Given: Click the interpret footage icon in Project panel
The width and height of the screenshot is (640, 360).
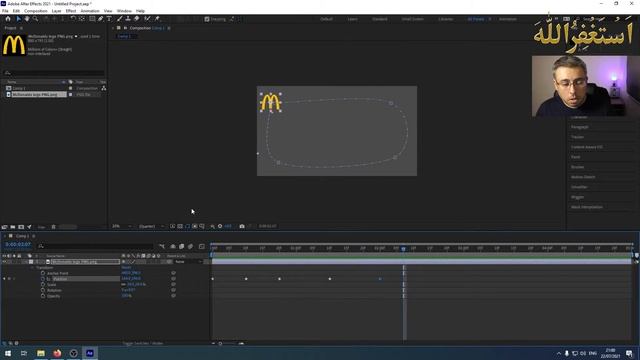Looking at the screenshot, I should 4,227.
